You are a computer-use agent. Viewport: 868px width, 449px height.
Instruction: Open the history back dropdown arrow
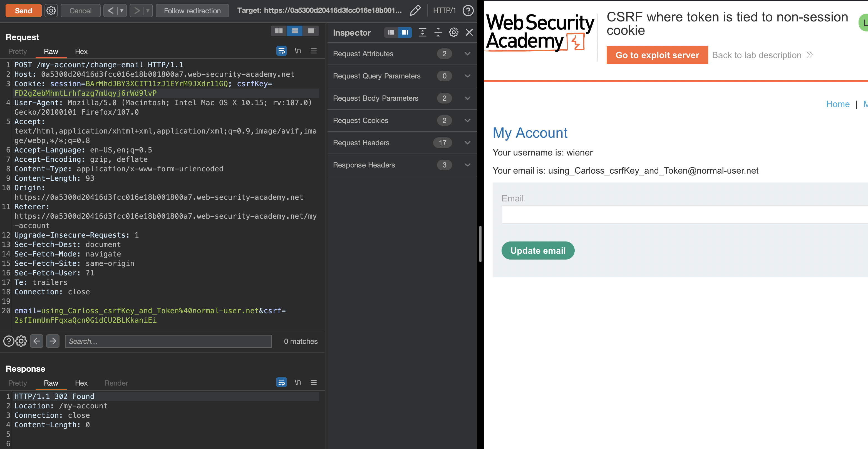[x=122, y=11]
